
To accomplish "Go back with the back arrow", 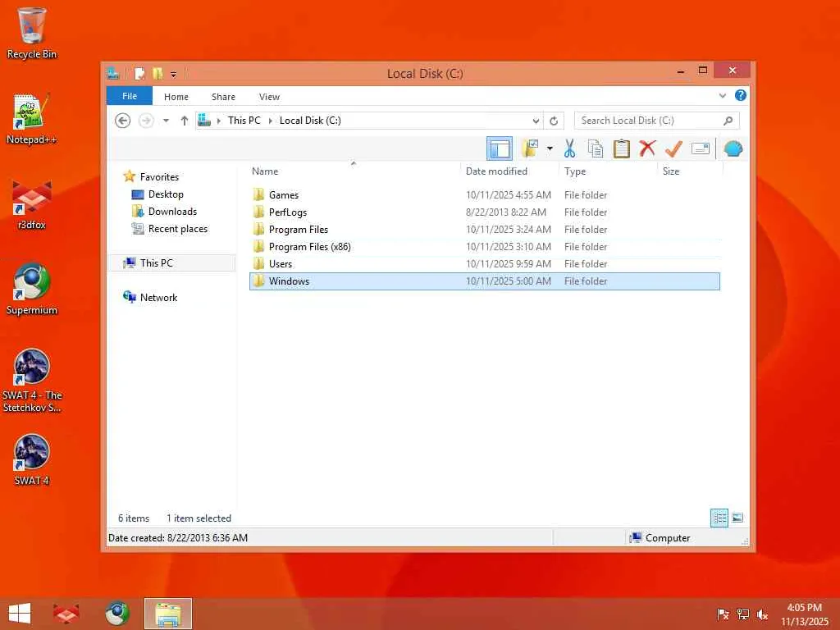I will [x=123, y=121].
